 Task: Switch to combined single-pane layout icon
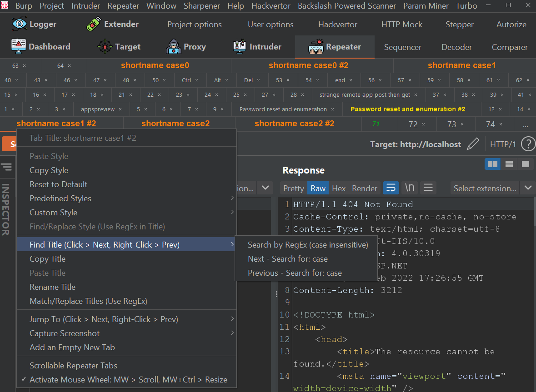click(x=526, y=164)
